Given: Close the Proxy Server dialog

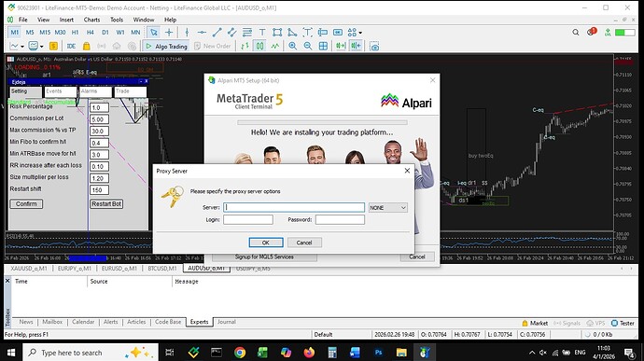Looking at the screenshot, I should point(407,171).
